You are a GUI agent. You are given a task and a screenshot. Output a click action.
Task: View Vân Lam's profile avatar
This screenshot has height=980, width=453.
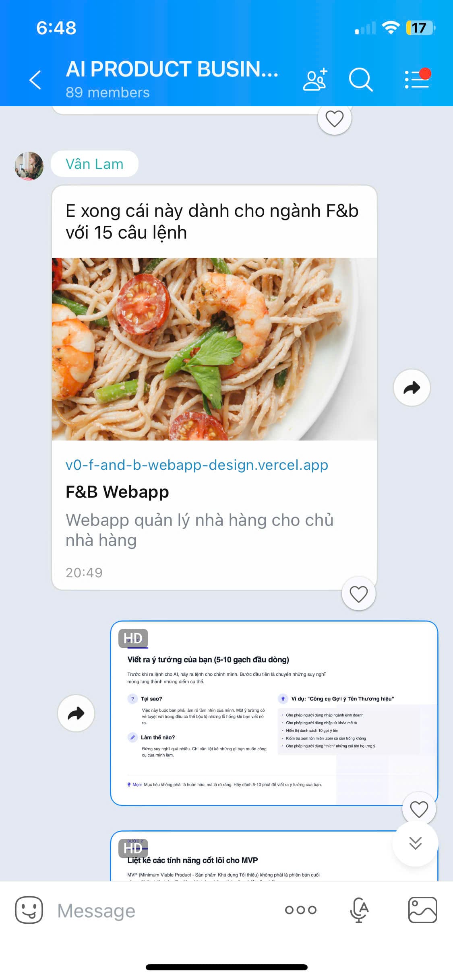pyautogui.click(x=29, y=166)
